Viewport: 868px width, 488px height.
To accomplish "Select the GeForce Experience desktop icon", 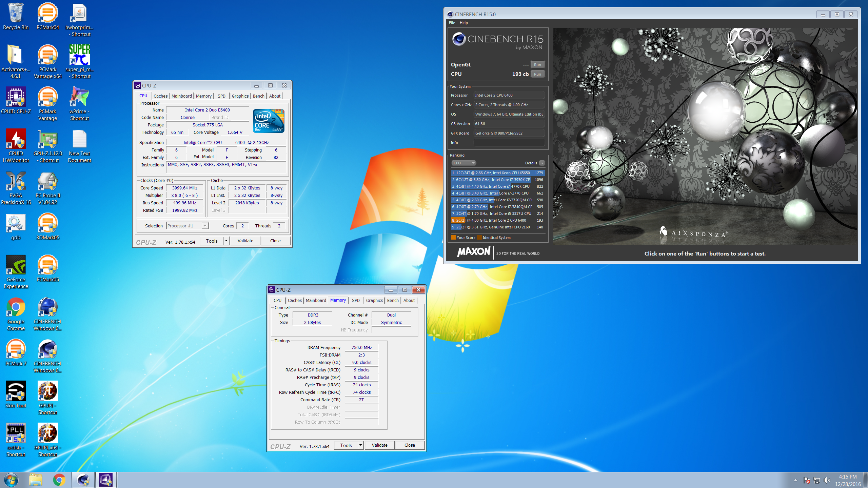I will point(16,272).
